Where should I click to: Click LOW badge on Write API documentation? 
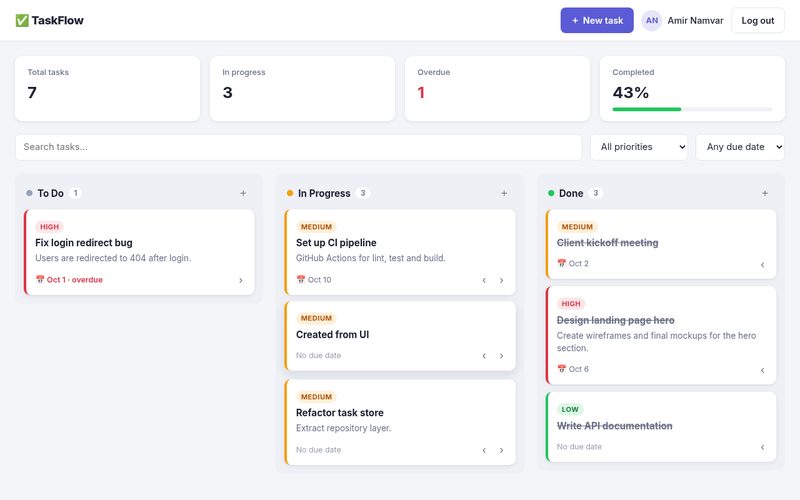570,409
